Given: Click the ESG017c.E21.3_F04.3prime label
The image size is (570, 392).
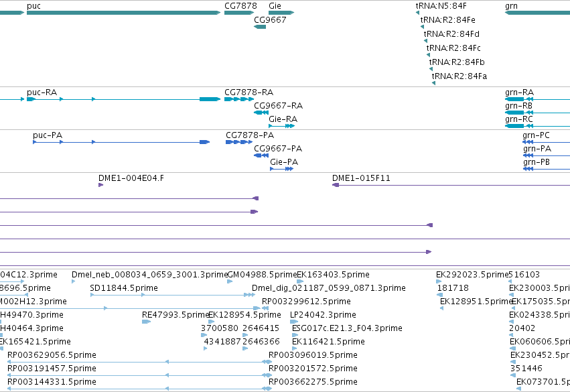Looking at the screenshot, I should pyautogui.click(x=347, y=328).
